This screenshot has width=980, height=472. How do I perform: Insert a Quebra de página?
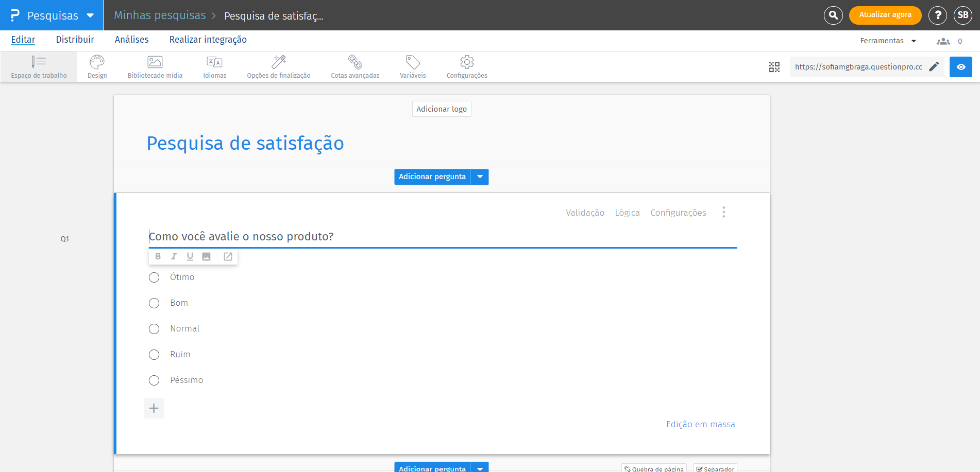click(654, 468)
